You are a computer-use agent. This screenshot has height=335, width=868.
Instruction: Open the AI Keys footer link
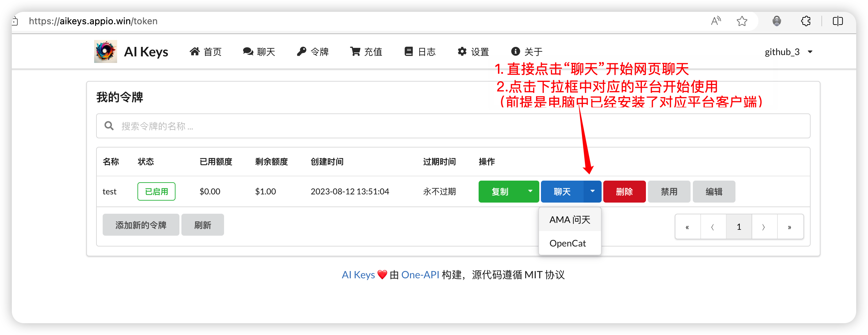click(358, 275)
